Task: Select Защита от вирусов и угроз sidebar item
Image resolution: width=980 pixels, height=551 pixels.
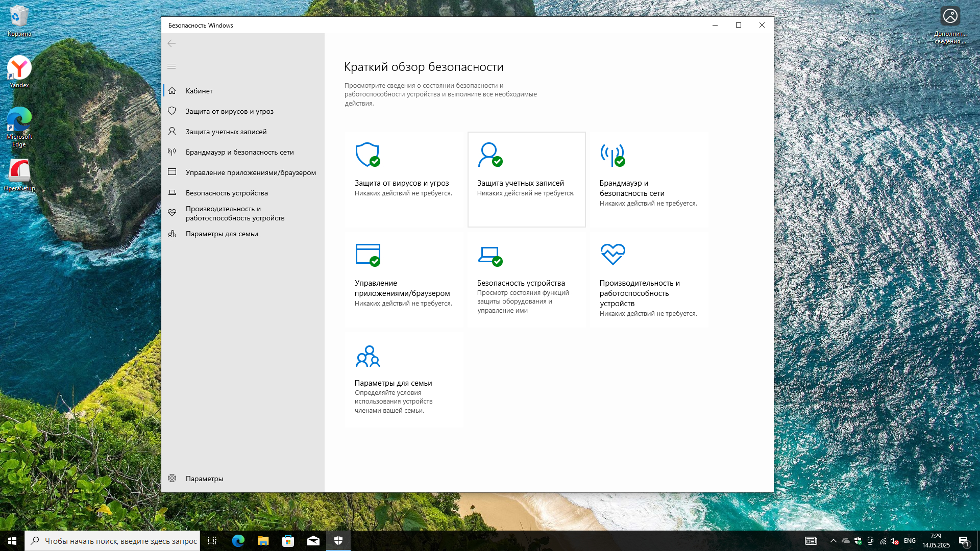Action: pyautogui.click(x=229, y=111)
